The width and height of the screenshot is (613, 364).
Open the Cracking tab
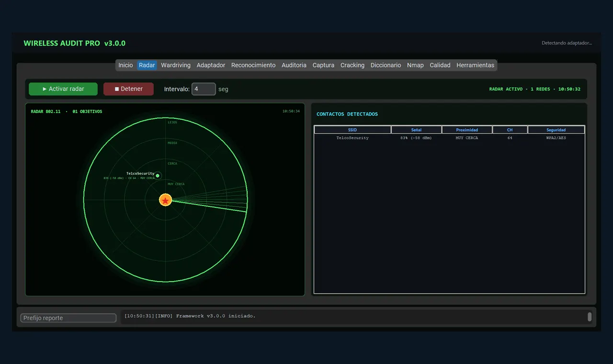coord(352,65)
